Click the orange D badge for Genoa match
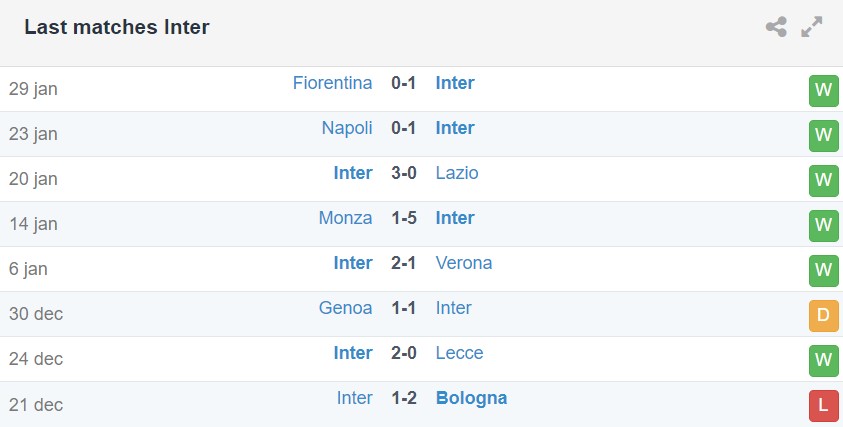Screen dimensions: 843x427 (823, 315)
